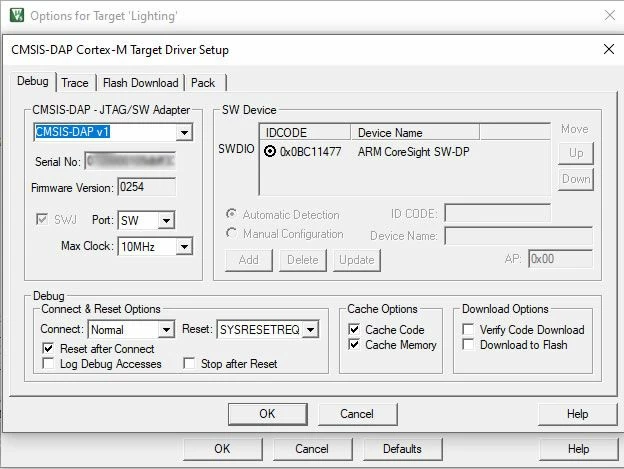624x469 pixels.
Task: Enable Log Debug Accesses checkbox
Action: [48, 364]
